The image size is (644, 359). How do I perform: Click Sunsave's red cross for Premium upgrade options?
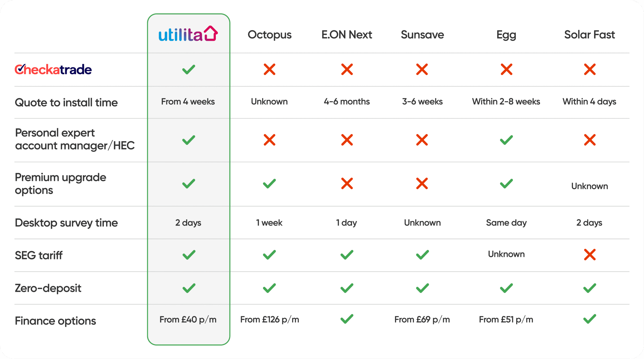(x=422, y=184)
